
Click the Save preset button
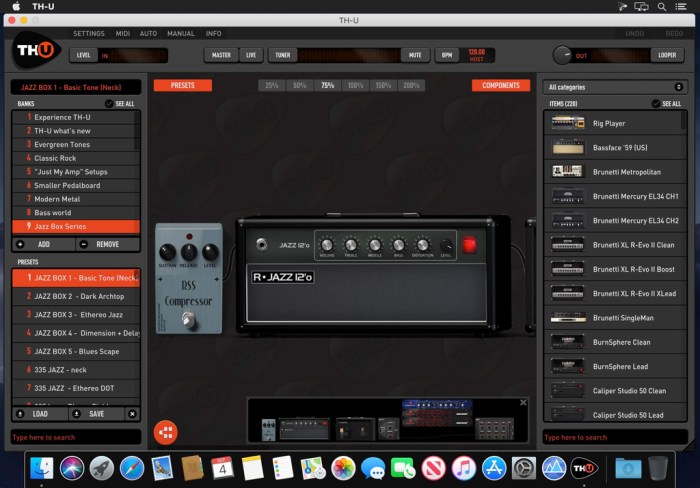pos(96,413)
